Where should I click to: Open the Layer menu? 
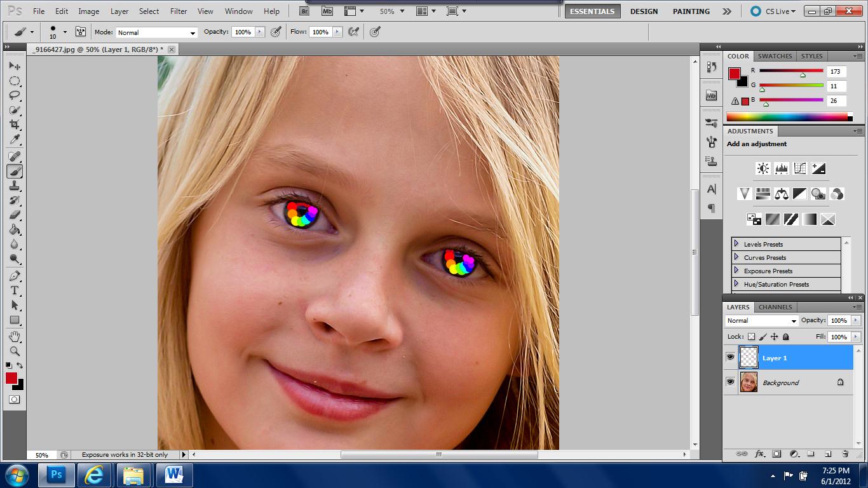pos(119,11)
